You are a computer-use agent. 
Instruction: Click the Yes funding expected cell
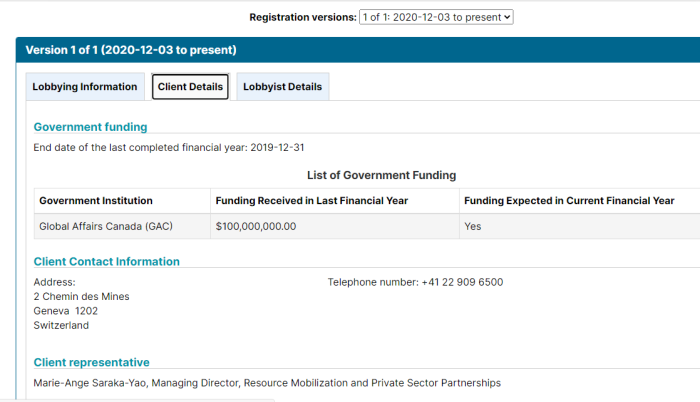[580, 226]
